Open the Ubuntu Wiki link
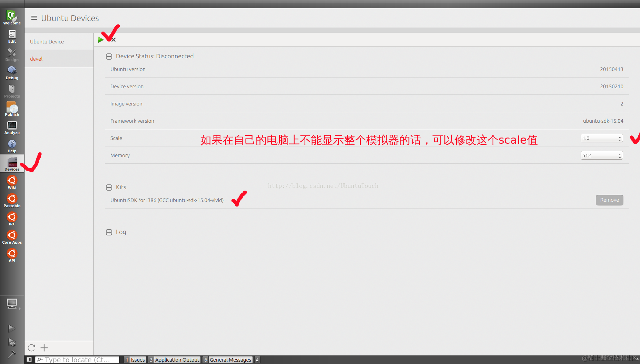Image resolution: width=640 pixels, height=364 pixels. (12, 182)
